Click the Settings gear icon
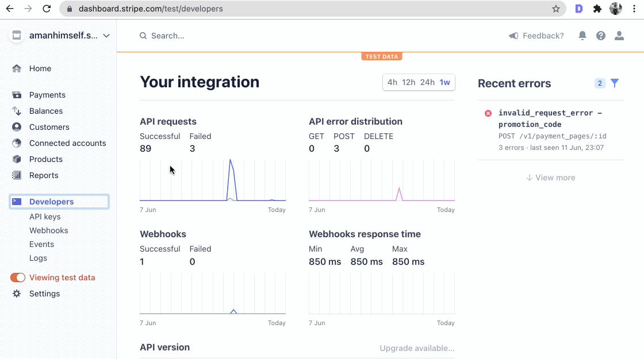 (x=17, y=294)
